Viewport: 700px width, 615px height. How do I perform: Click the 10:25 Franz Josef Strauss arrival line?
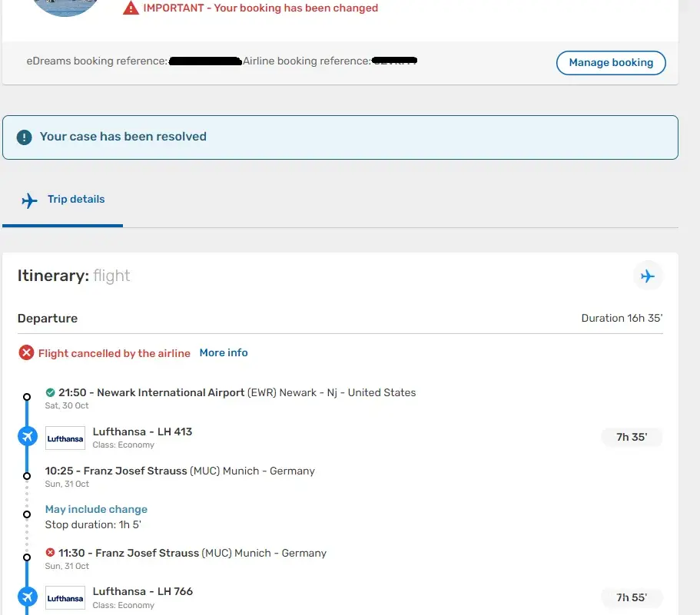pyautogui.click(x=180, y=471)
